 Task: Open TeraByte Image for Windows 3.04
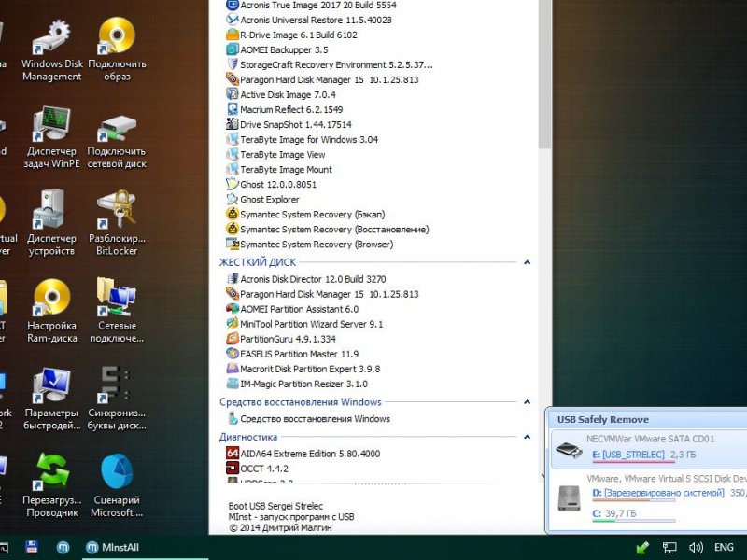[302, 139]
